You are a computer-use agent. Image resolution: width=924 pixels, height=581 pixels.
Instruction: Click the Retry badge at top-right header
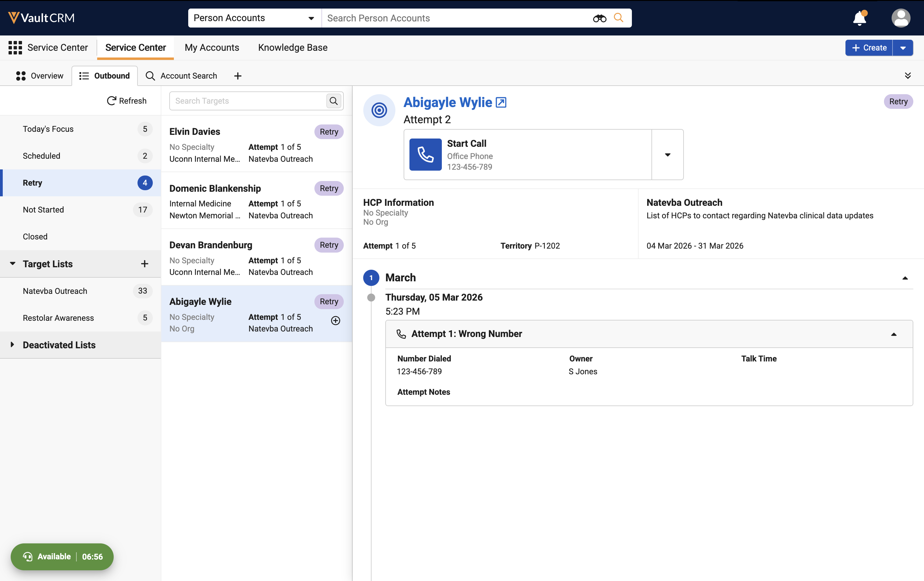[898, 102]
